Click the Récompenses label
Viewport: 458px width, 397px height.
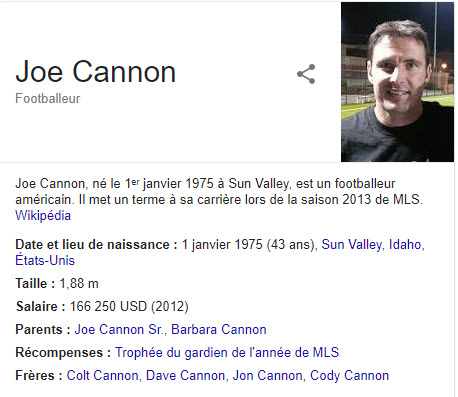[63, 352]
